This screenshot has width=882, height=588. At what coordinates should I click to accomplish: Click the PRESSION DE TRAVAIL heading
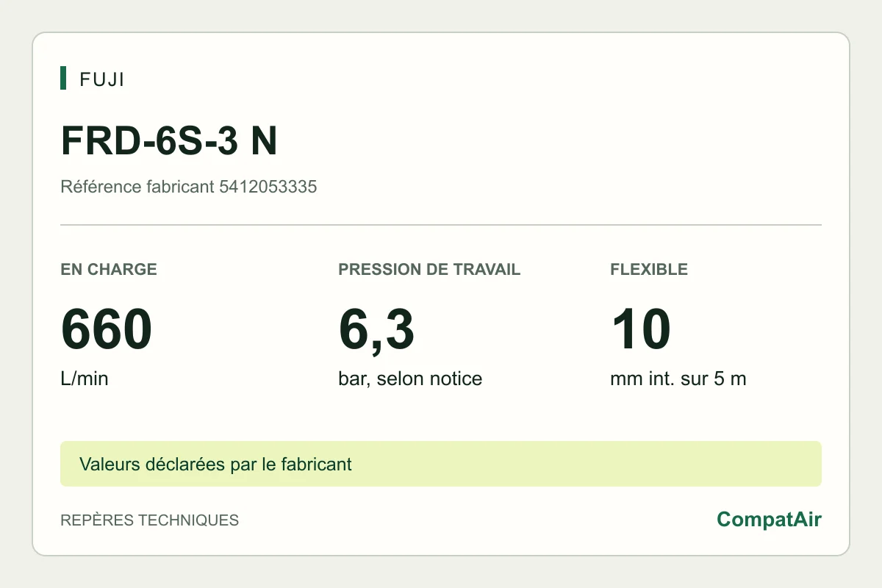point(429,269)
